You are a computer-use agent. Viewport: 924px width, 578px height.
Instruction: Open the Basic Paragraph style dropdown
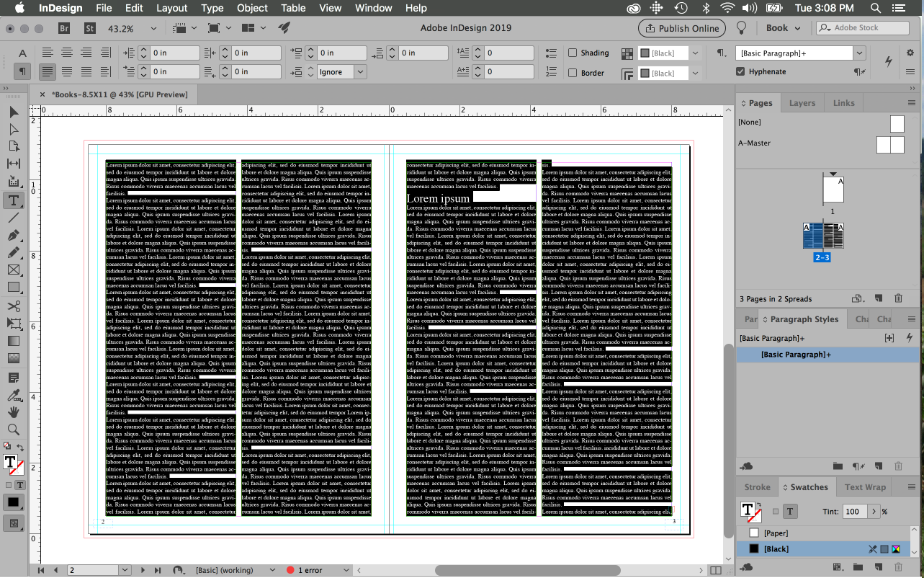pyautogui.click(x=859, y=53)
